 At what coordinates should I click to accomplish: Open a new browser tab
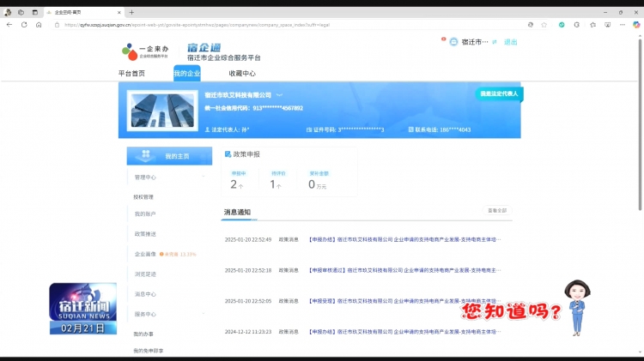(x=131, y=12)
